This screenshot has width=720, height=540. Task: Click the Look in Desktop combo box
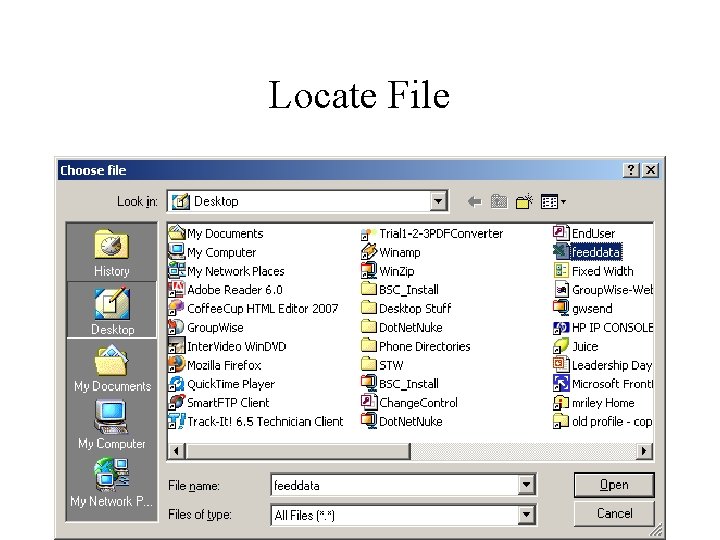(x=307, y=201)
